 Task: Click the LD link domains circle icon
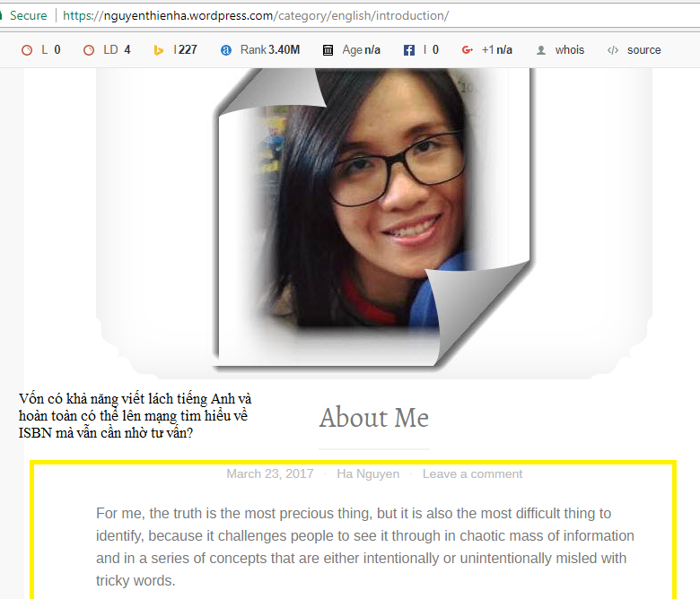[89, 50]
